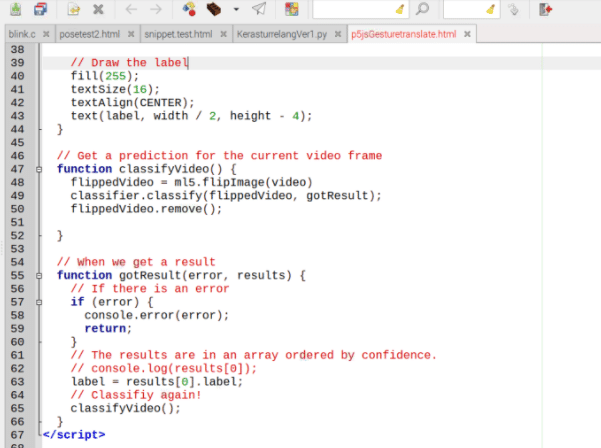This screenshot has height=448, width=601.
Task: Navigate forward with the right arrow
Action: pos(156,10)
